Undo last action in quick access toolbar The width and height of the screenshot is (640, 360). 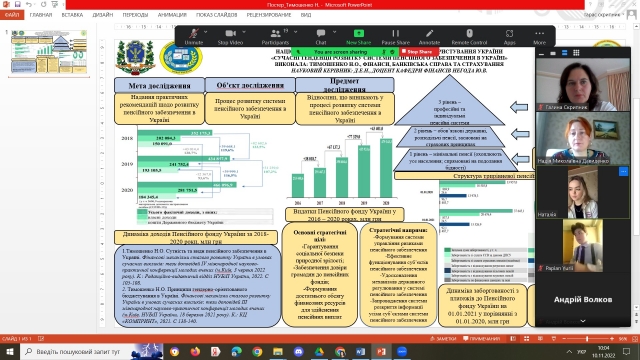pyautogui.click(x=29, y=4)
